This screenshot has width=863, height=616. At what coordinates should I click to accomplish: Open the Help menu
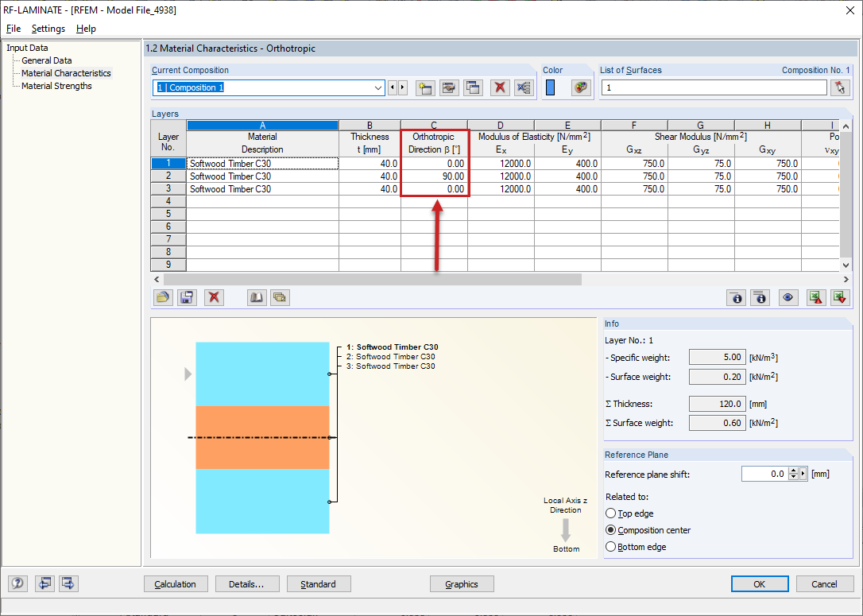tap(86, 29)
